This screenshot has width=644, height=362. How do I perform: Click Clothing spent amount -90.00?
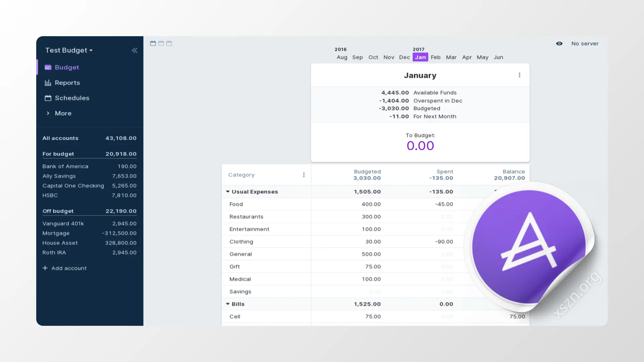[x=444, y=242]
